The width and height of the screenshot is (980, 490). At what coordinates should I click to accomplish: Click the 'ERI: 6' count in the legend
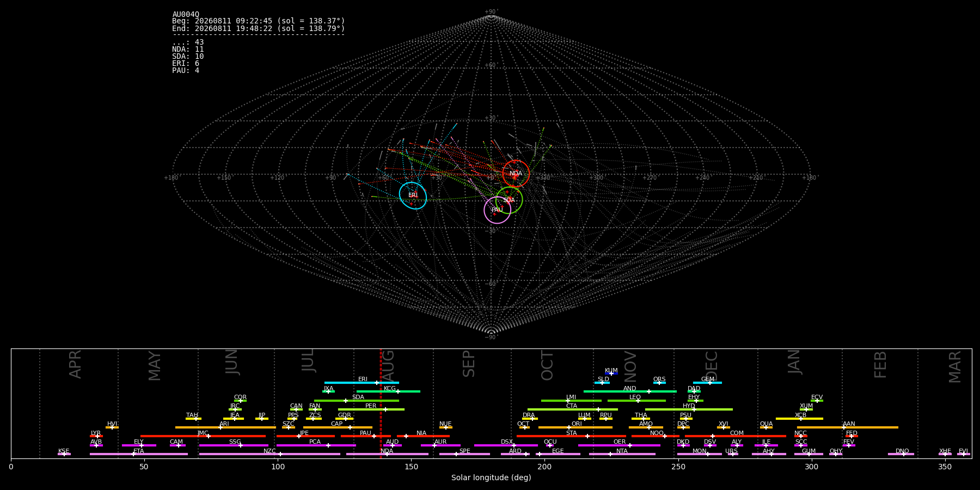pyautogui.click(x=186, y=64)
